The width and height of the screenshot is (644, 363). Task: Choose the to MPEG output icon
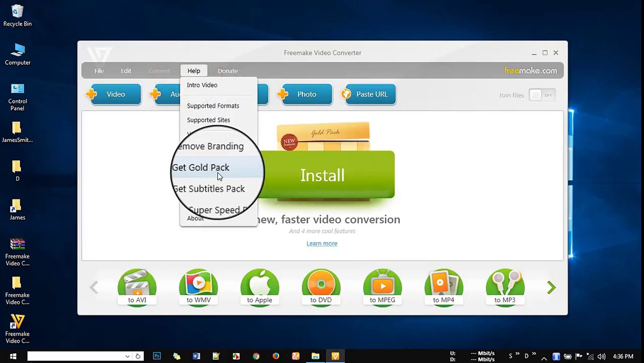pyautogui.click(x=382, y=287)
